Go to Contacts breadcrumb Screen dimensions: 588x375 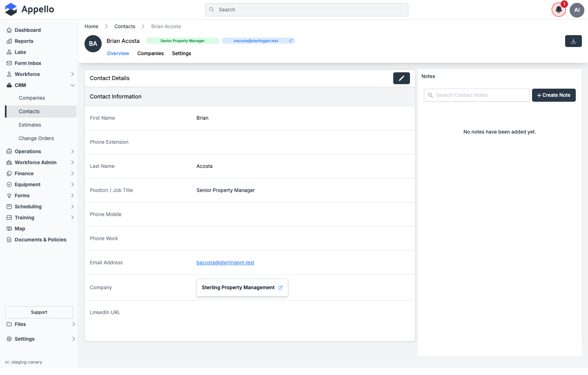(x=125, y=27)
